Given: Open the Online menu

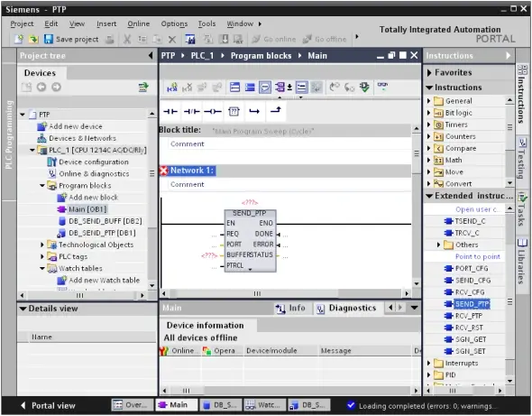Looking at the screenshot, I should 139,23.
